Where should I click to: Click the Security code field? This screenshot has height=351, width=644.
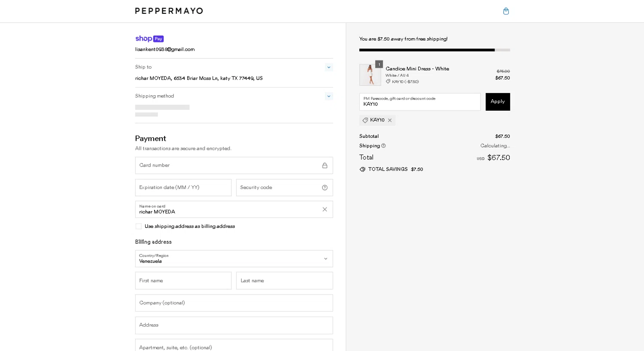tap(285, 188)
